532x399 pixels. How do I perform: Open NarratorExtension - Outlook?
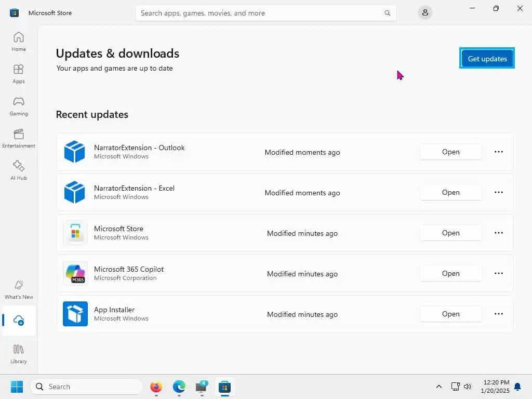(450, 152)
